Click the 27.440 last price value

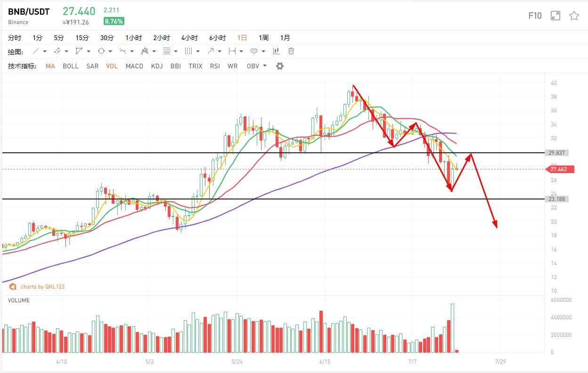[x=79, y=11]
